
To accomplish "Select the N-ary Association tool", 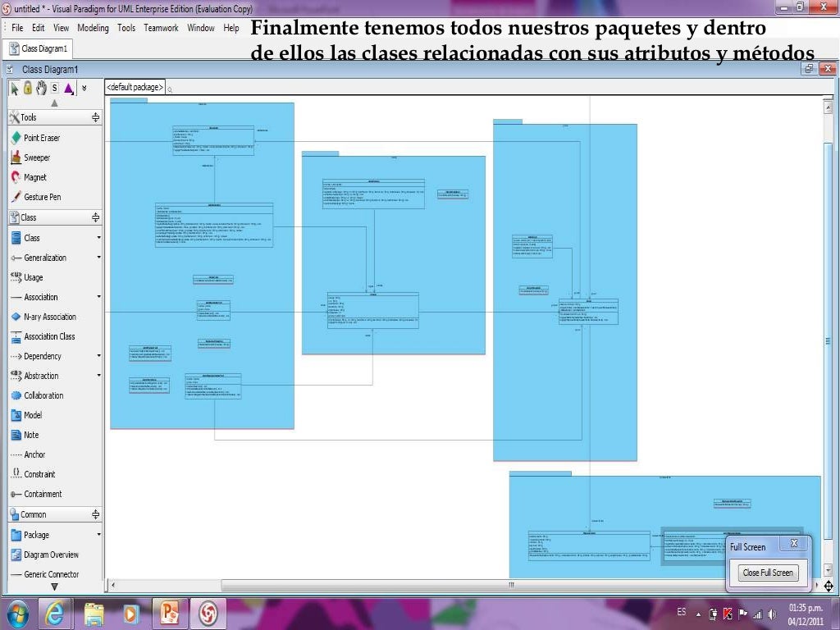I will point(49,317).
